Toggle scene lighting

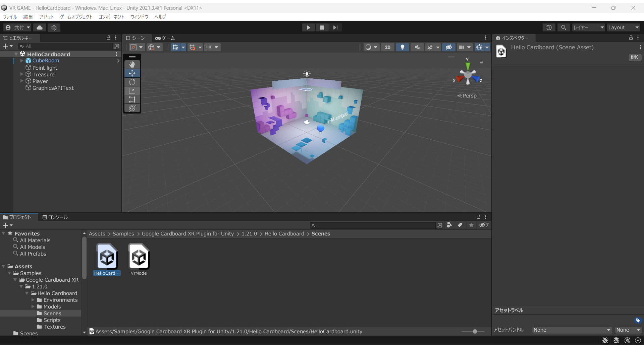coord(402,47)
